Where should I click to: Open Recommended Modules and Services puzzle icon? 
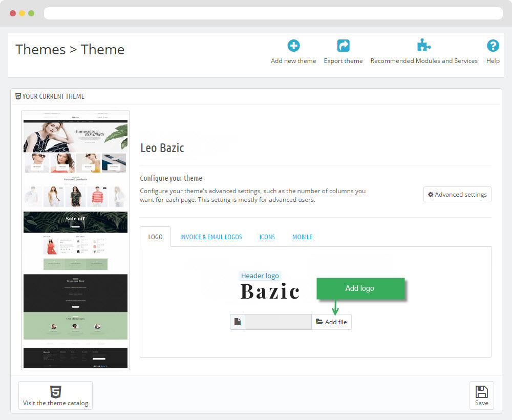(x=424, y=45)
